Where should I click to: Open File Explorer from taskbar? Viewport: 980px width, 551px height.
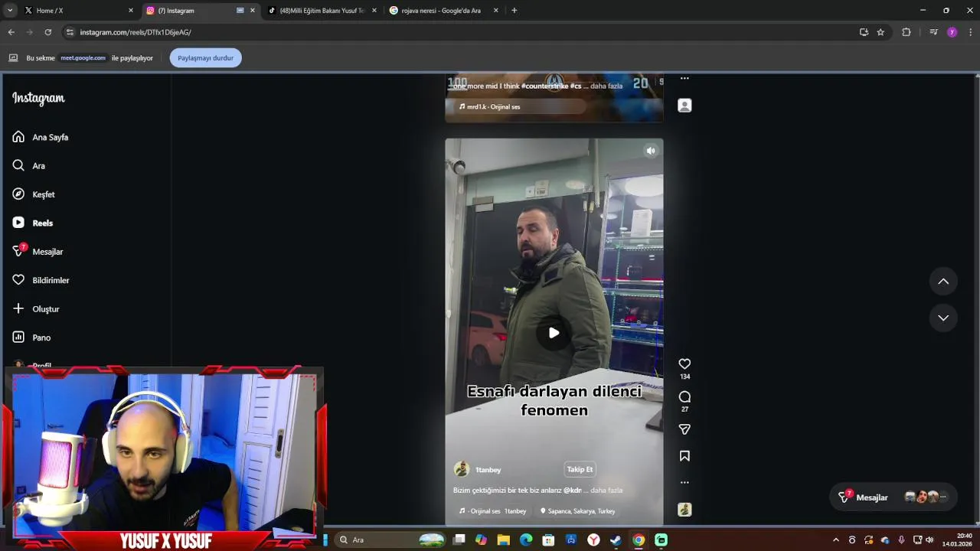[503, 540]
